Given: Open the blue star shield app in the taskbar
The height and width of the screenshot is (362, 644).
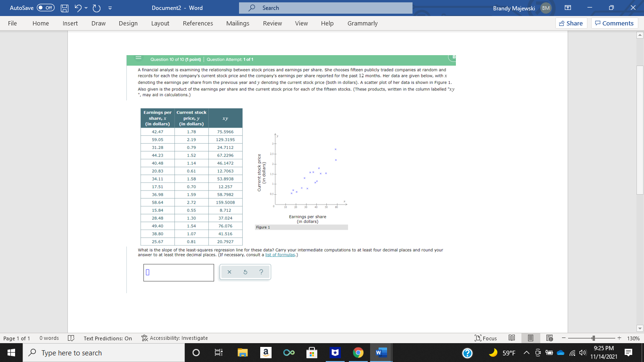Looking at the screenshot, I should pos(334,353).
